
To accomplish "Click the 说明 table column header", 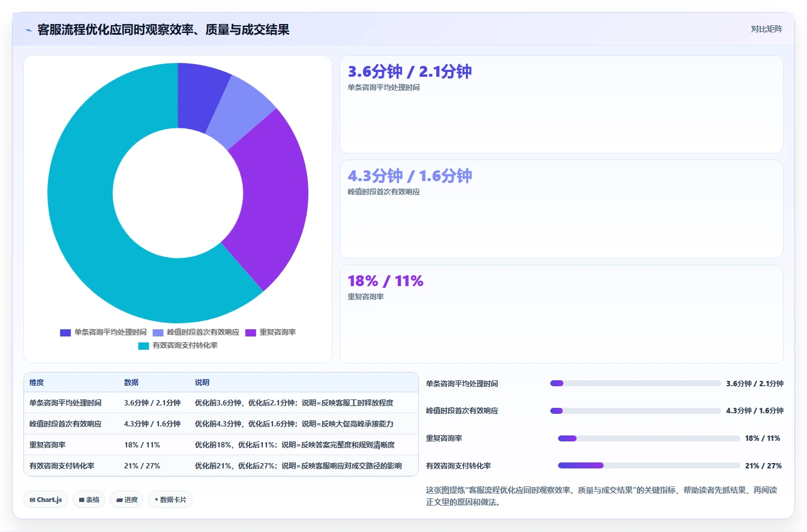I will [x=202, y=383].
